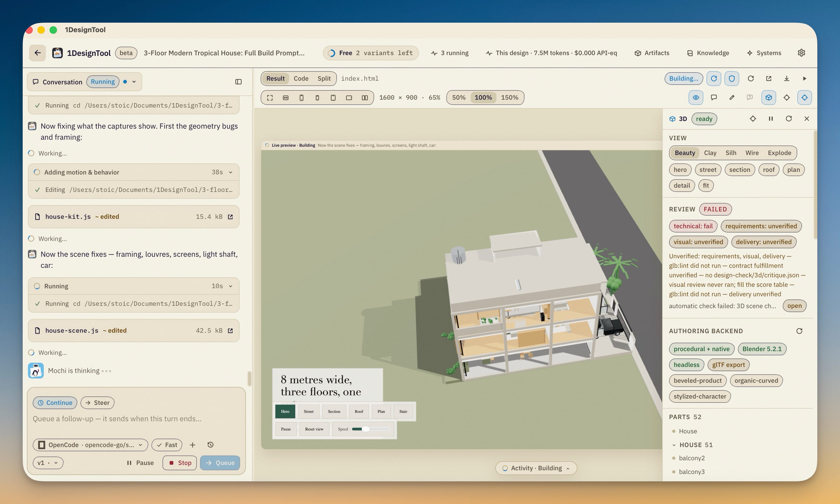The image size is (840, 504).
Task: Open the settings gear in header
Action: point(801,53)
